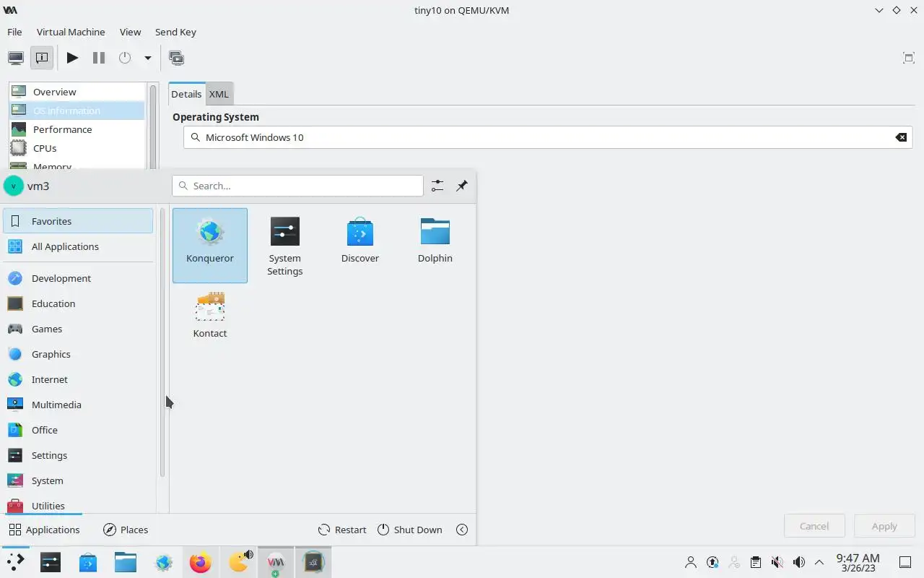Click Shut Down in launcher footer
924x578 pixels.
click(409, 530)
